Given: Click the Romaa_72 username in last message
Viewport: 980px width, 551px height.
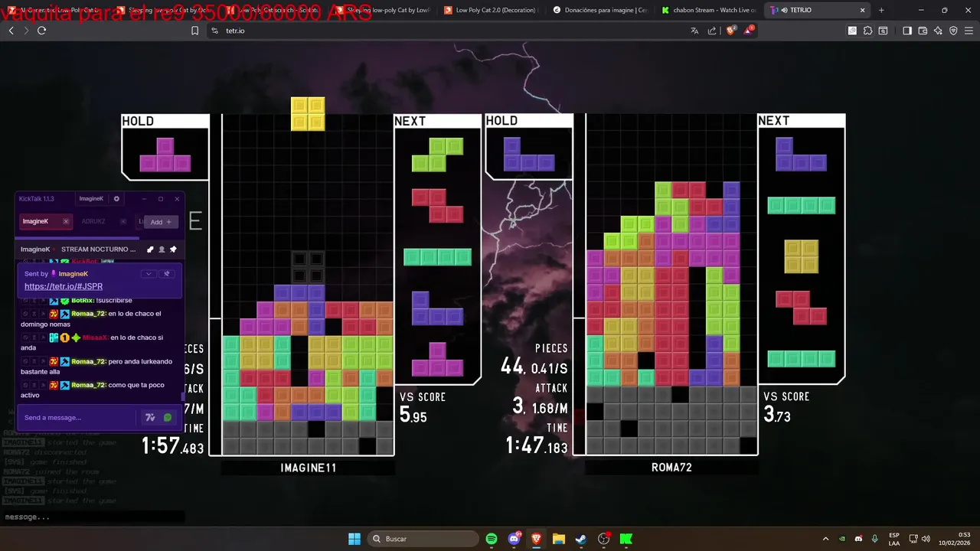Looking at the screenshot, I should [x=88, y=385].
